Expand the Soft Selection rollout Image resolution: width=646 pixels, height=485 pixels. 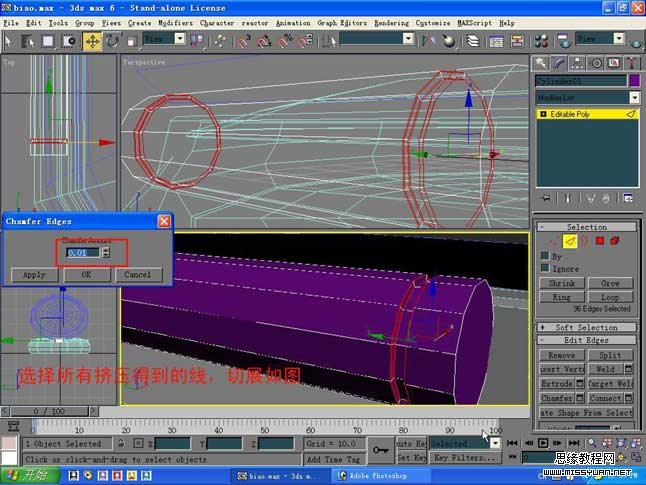tap(587, 328)
